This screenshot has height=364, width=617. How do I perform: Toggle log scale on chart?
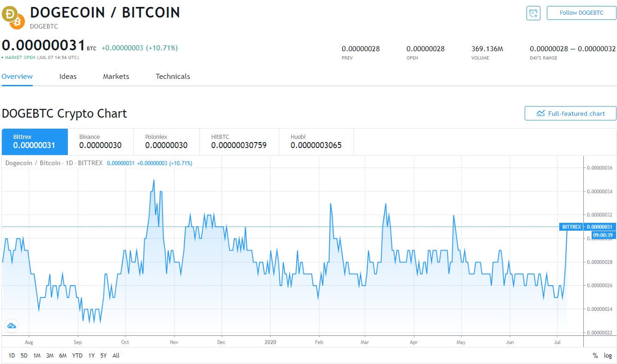click(x=608, y=356)
